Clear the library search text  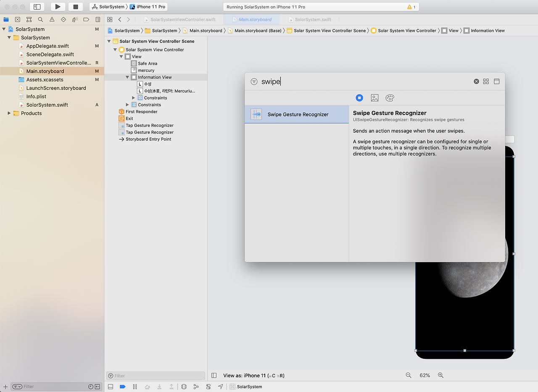(x=476, y=82)
